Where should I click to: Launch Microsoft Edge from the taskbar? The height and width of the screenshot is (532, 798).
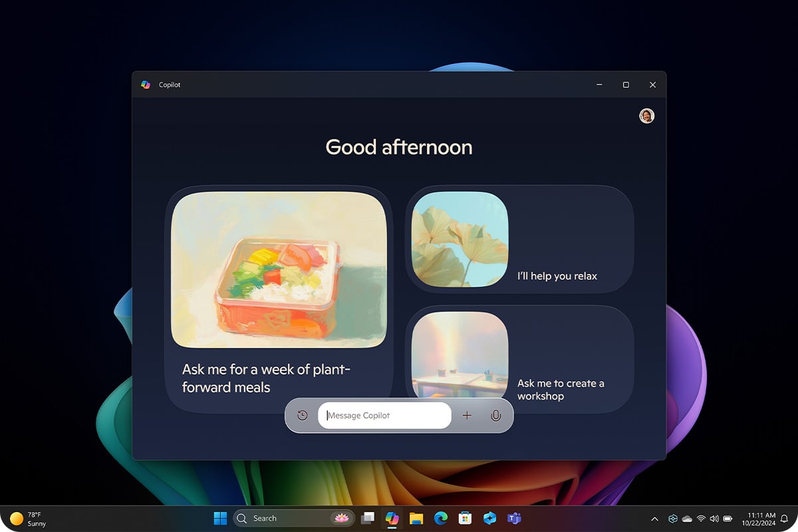click(441, 518)
